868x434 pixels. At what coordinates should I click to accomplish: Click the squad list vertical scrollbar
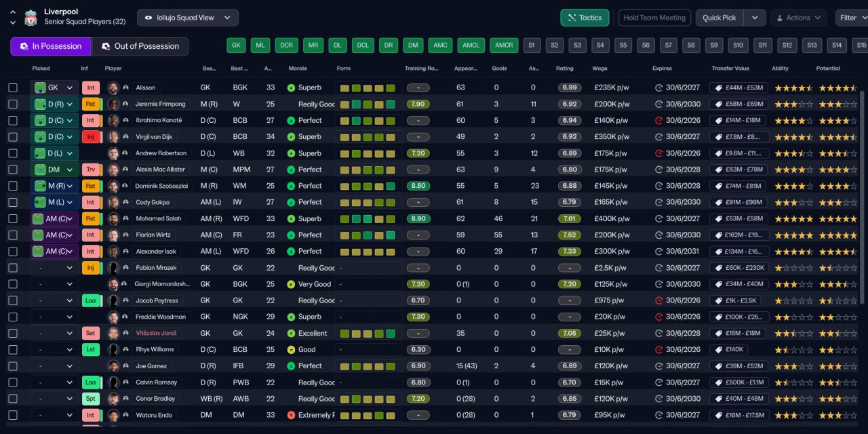pyautogui.click(x=863, y=197)
